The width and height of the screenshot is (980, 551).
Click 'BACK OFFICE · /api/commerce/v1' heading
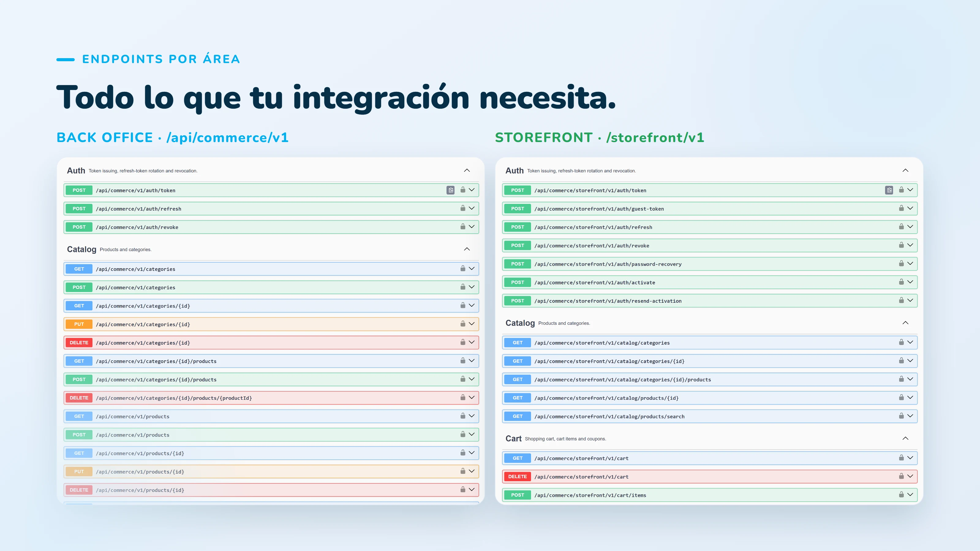click(172, 137)
